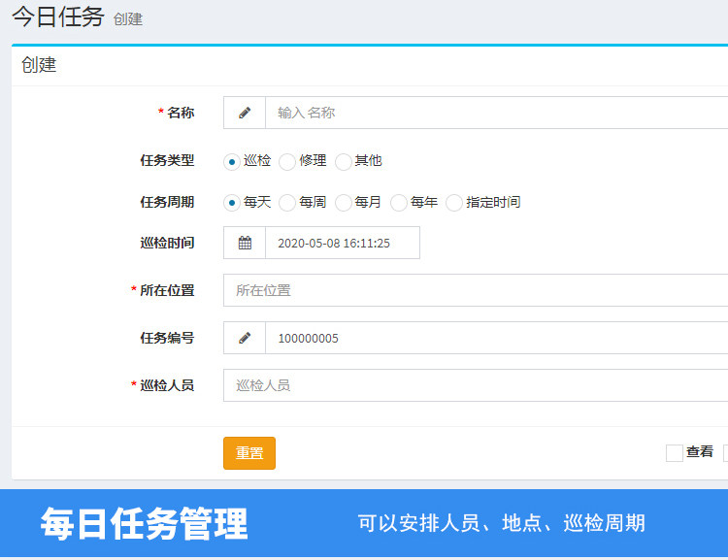
Task: Click the 所在位置 input field
Action: coord(476,290)
